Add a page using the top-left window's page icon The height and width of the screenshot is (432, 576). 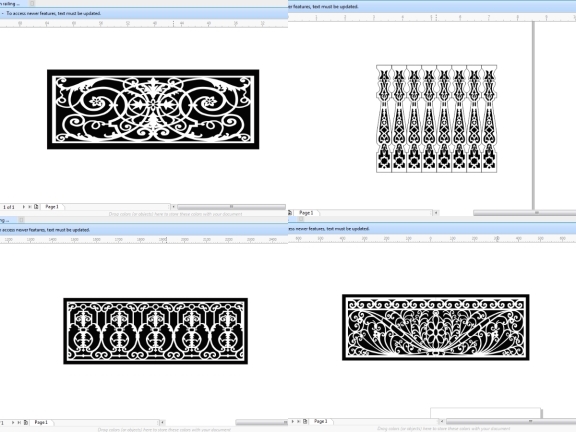(x=36, y=207)
